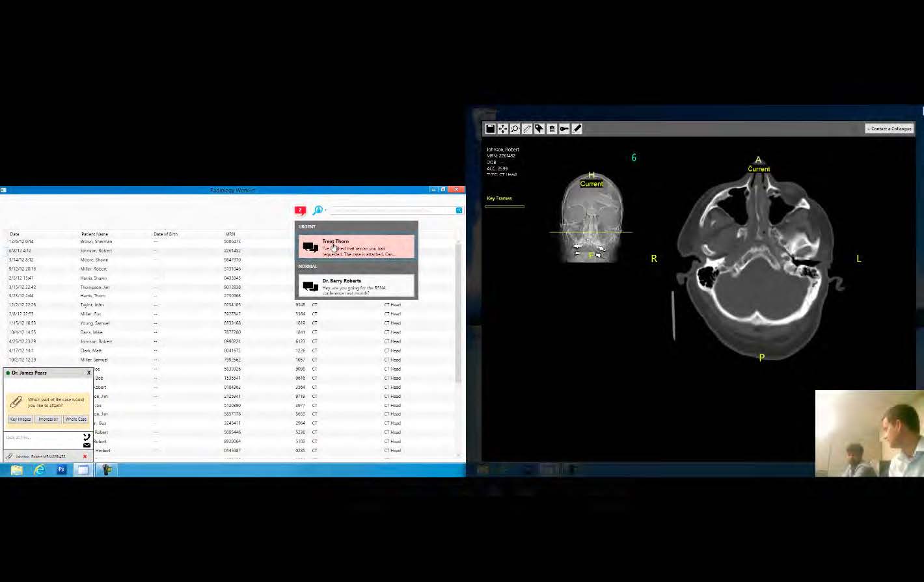
Task: Pick the annotation flag tool
Action: coord(539,128)
